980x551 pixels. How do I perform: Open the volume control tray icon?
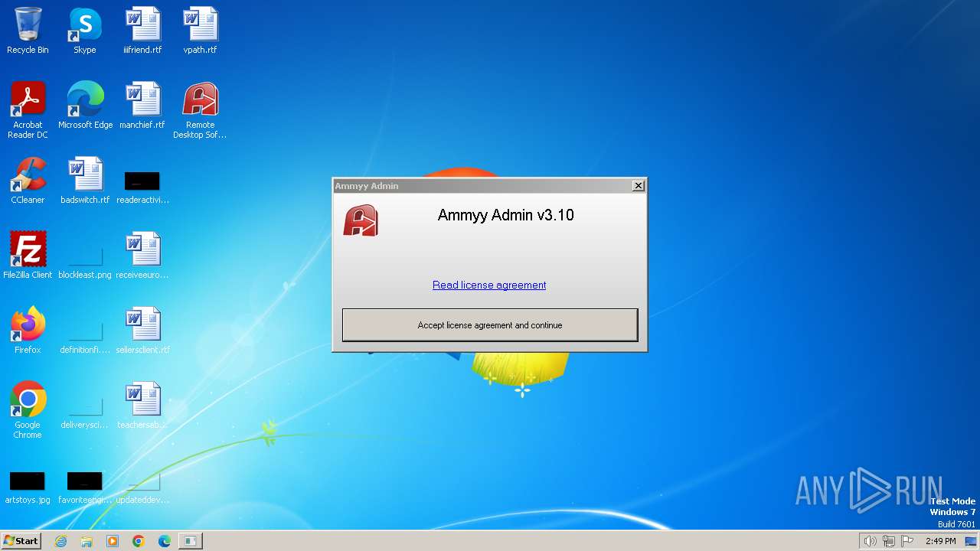(x=871, y=541)
